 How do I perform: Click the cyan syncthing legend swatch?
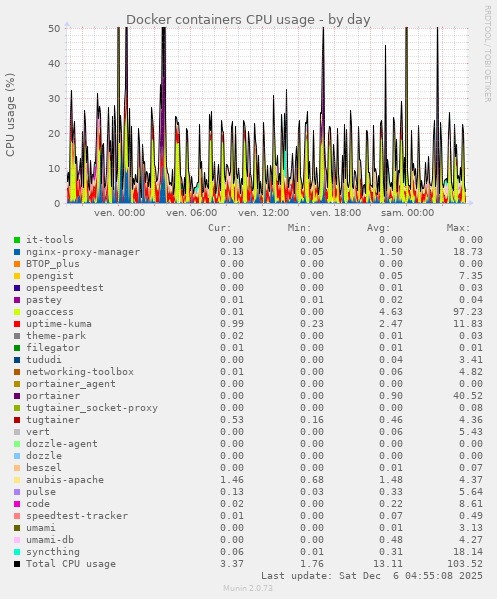tap(17, 552)
